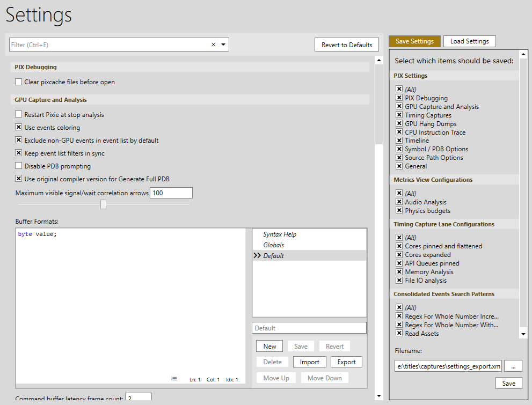532x405 pixels.
Task: Toggle Exclude non-GPU events in event list
Action: point(19,140)
